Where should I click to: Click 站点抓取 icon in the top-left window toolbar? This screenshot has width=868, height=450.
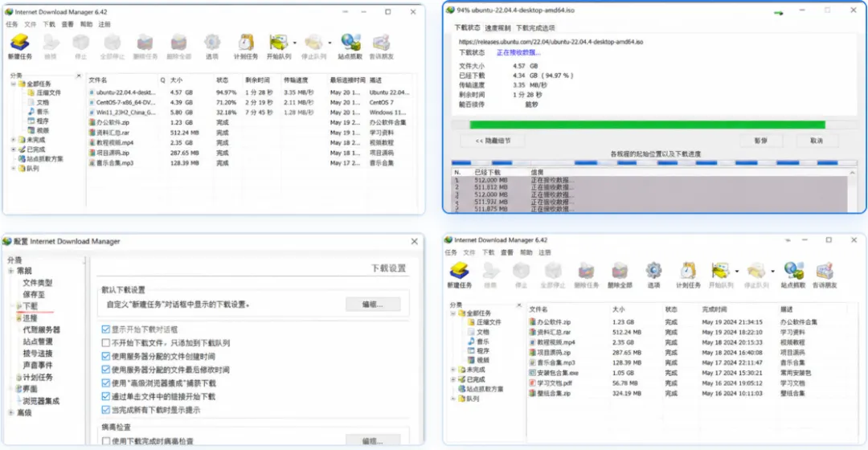click(x=350, y=43)
